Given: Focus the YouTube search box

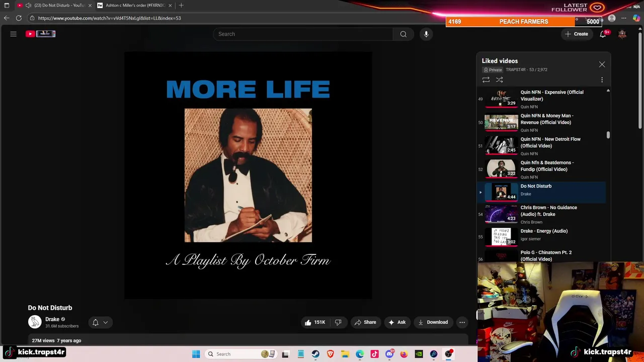Looking at the screenshot, I should tap(303, 34).
